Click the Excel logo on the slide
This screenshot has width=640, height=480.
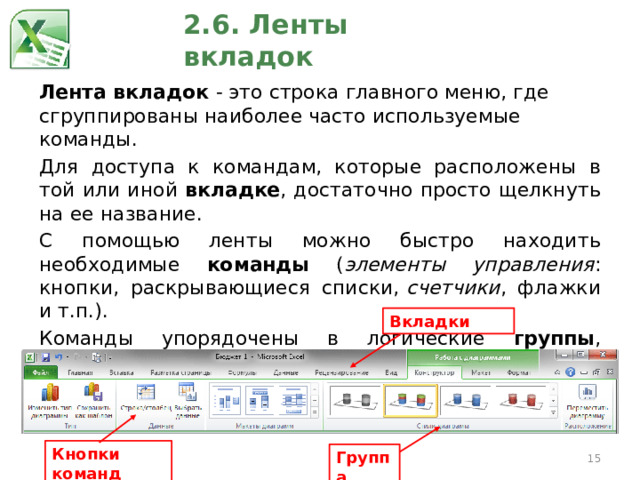pos(40,39)
